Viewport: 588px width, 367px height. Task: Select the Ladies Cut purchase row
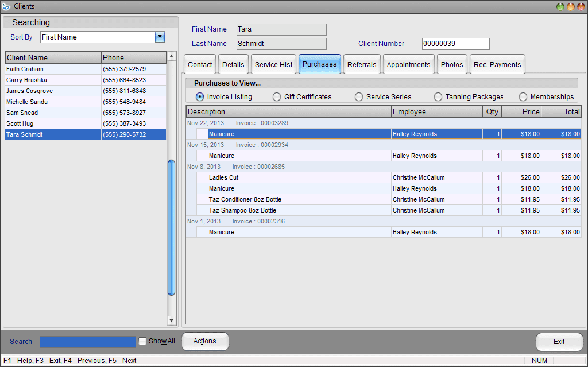pyautogui.click(x=389, y=177)
